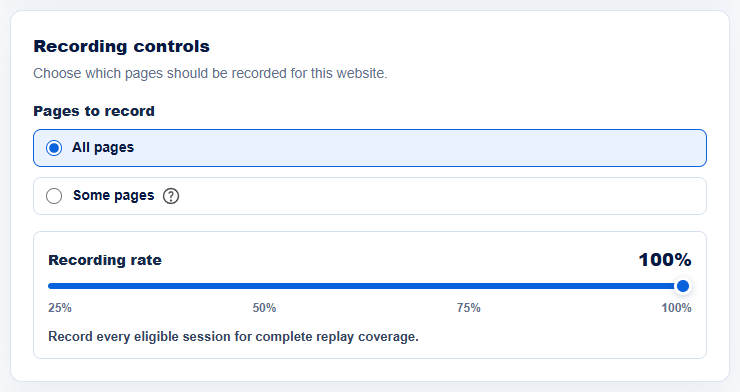Click the 100% tick label under slider

[676, 308]
